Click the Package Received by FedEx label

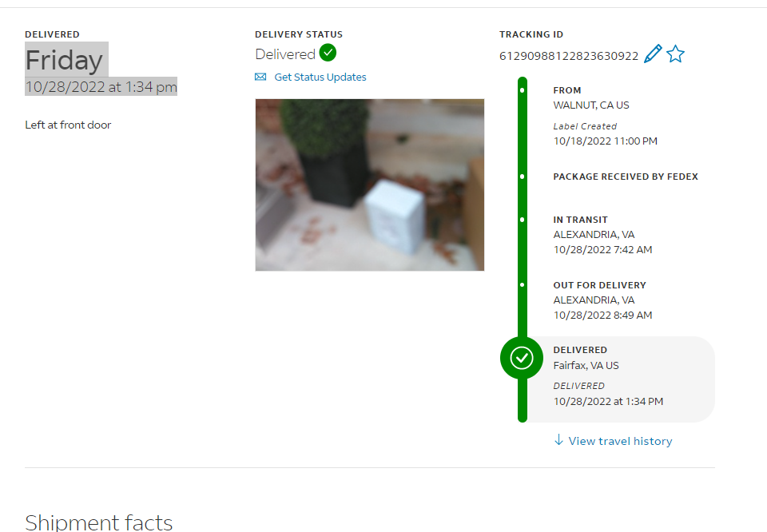click(x=626, y=177)
